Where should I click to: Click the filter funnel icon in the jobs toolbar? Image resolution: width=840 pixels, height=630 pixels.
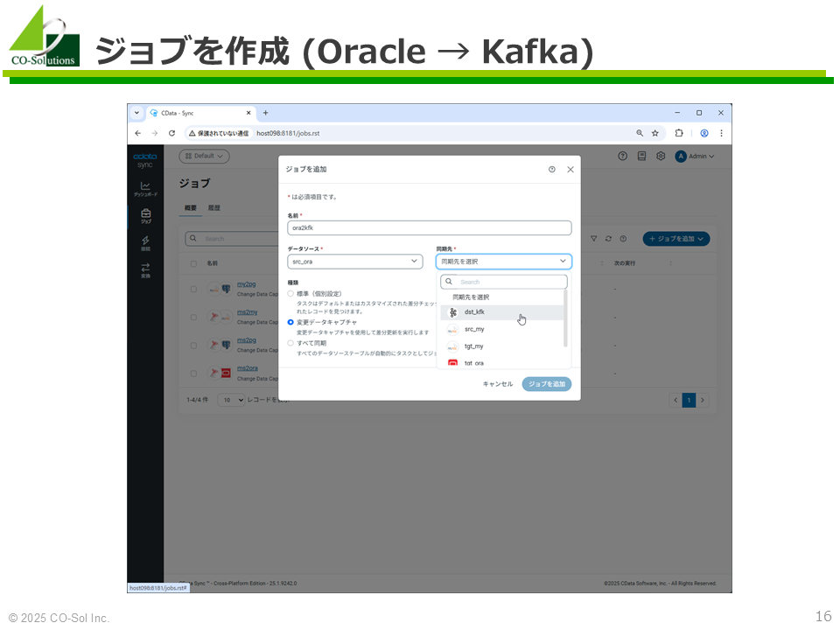coord(593,239)
